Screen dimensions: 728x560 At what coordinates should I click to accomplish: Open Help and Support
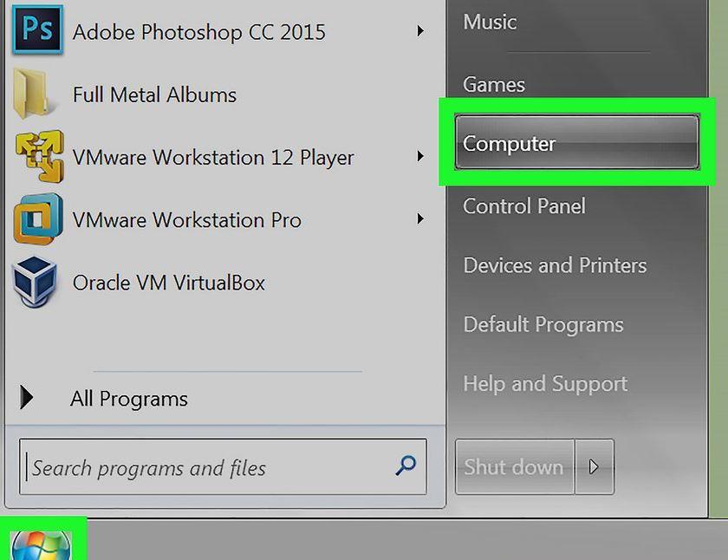tap(545, 384)
